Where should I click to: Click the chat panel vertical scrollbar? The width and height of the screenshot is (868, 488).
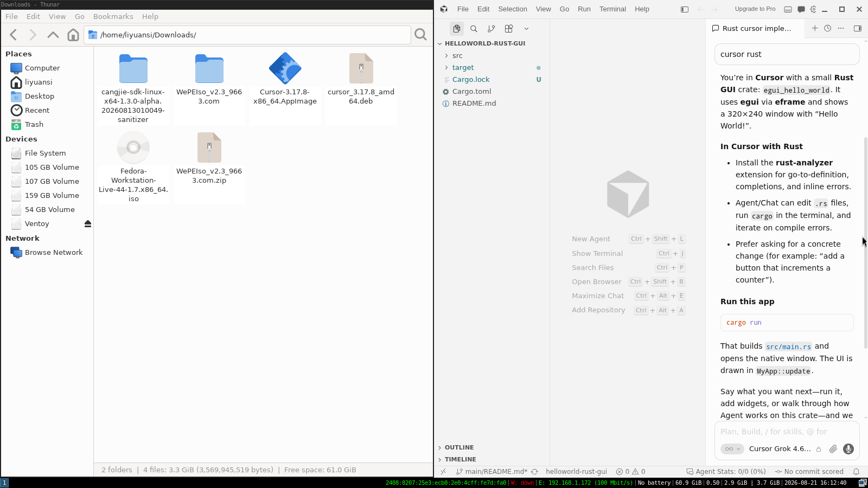tap(865, 243)
